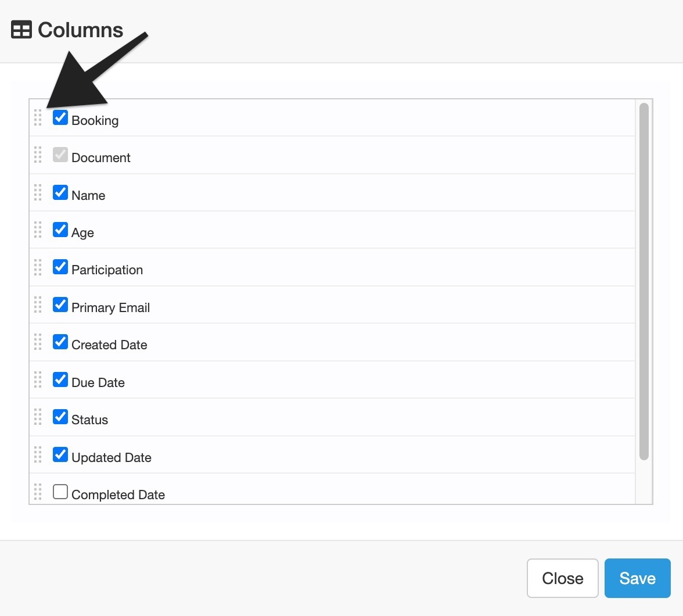Click the Save button
Image resolution: width=683 pixels, height=616 pixels.
coord(637,578)
